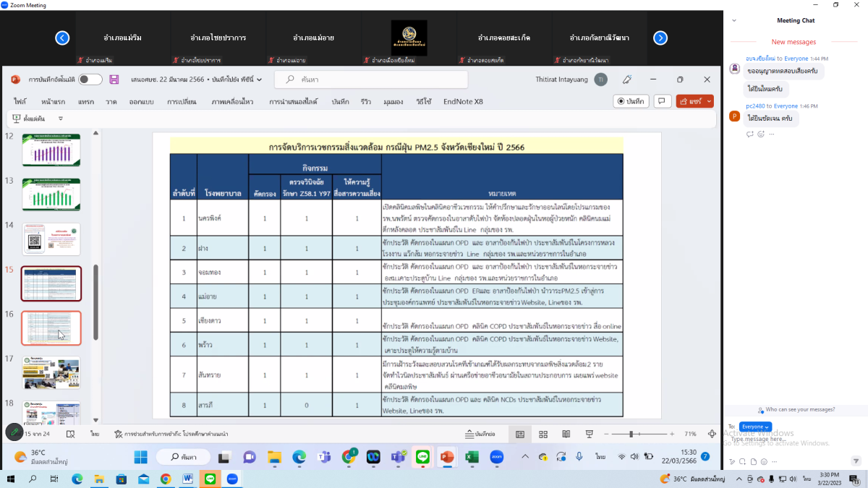Open the PowerPoint comments pane icon
Image resolution: width=868 pixels, height=488 pixels.
662,101
